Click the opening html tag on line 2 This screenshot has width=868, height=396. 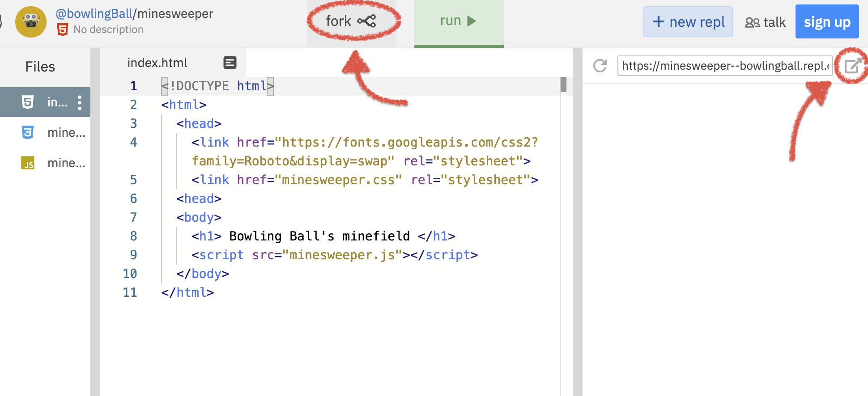[x=184, y=105]
